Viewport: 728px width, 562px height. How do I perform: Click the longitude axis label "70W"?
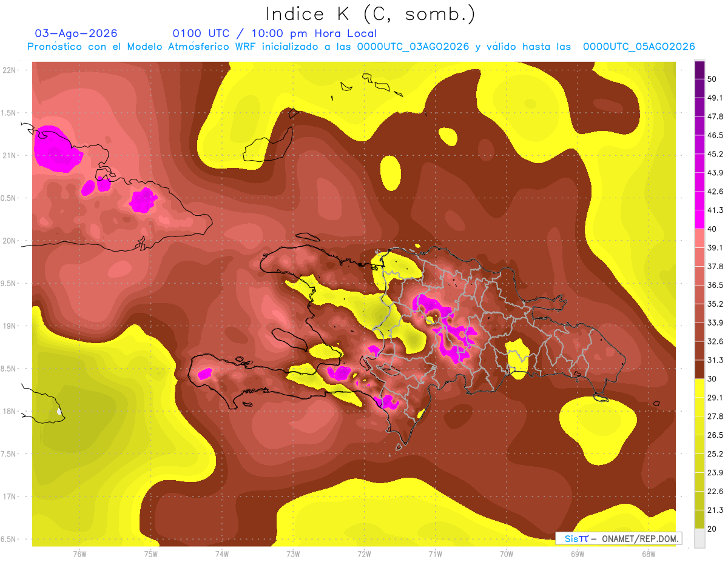507,554
